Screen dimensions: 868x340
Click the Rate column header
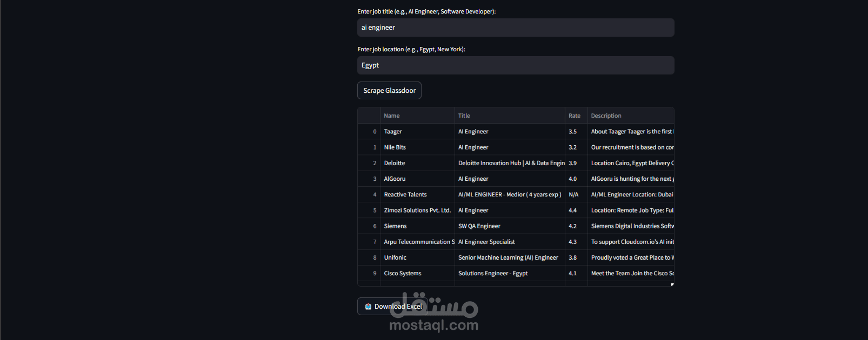(576, 115)
